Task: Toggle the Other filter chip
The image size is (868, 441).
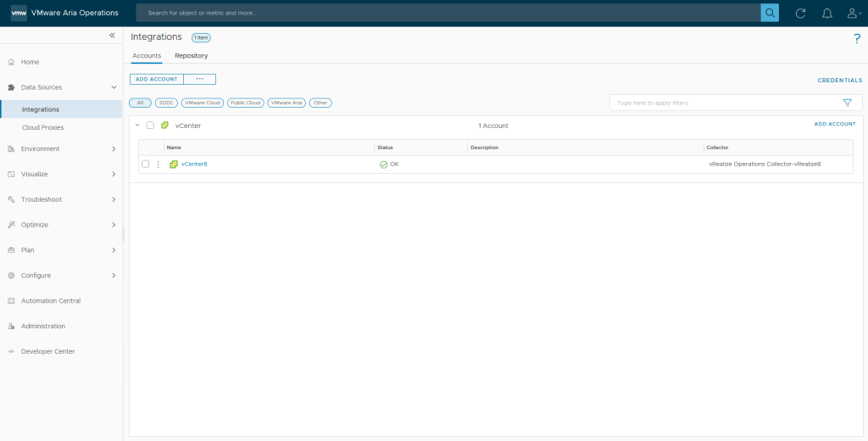Action: [x=320, y=103]
